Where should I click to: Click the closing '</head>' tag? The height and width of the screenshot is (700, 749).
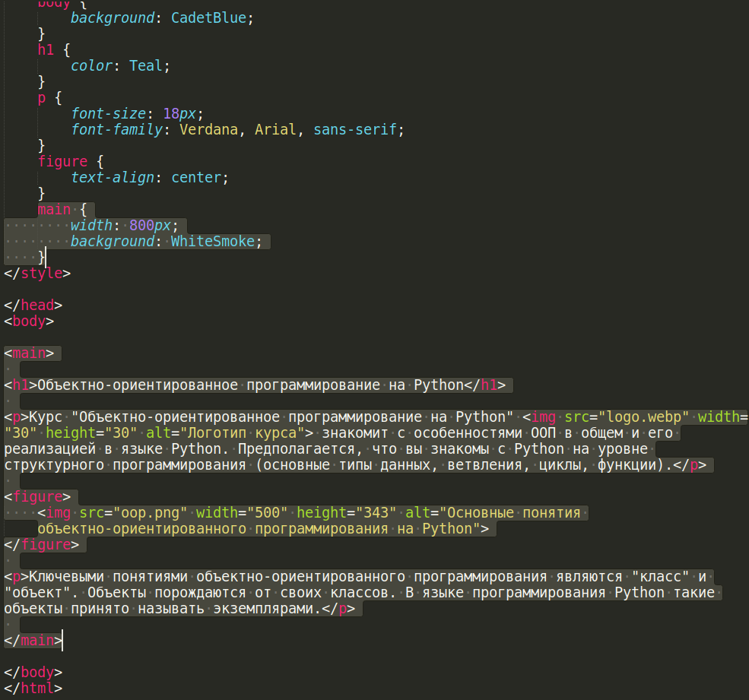(x=33, y=305)
